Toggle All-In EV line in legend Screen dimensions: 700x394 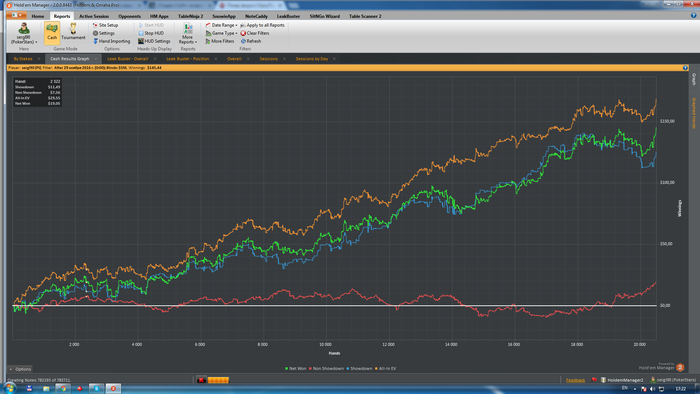coord(385,369)
